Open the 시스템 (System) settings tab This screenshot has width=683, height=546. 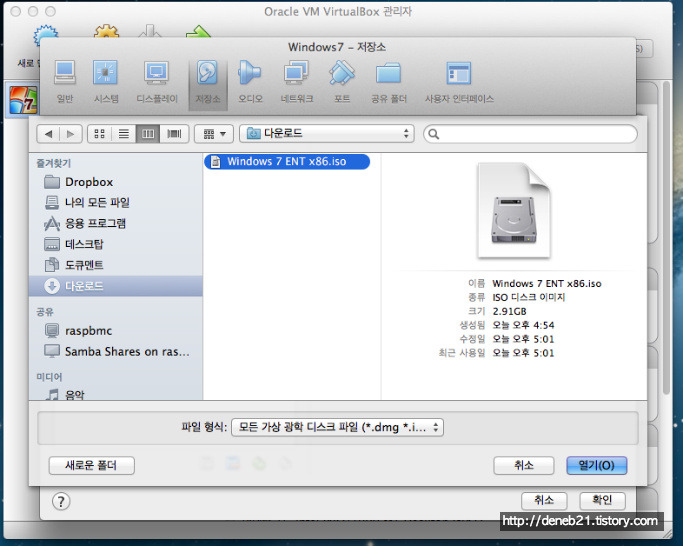[106, 82]
